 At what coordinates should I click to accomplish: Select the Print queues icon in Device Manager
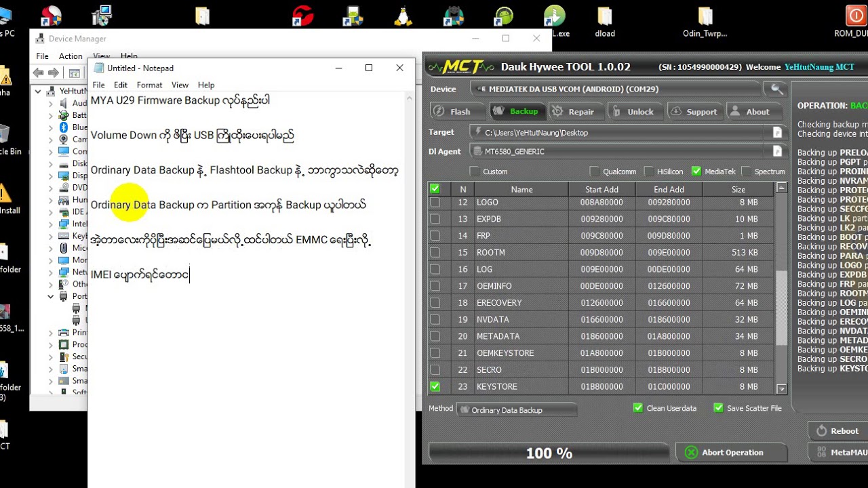point(64,332)
